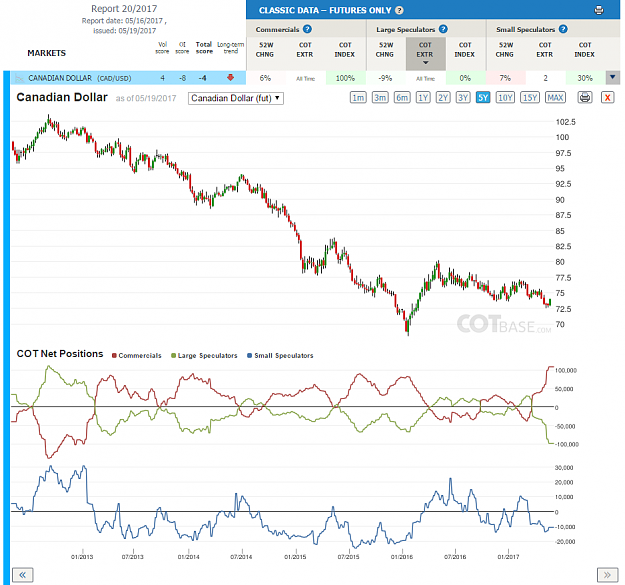
Task: Open help icon beside Small Speculators
Action: coord(563,29)
